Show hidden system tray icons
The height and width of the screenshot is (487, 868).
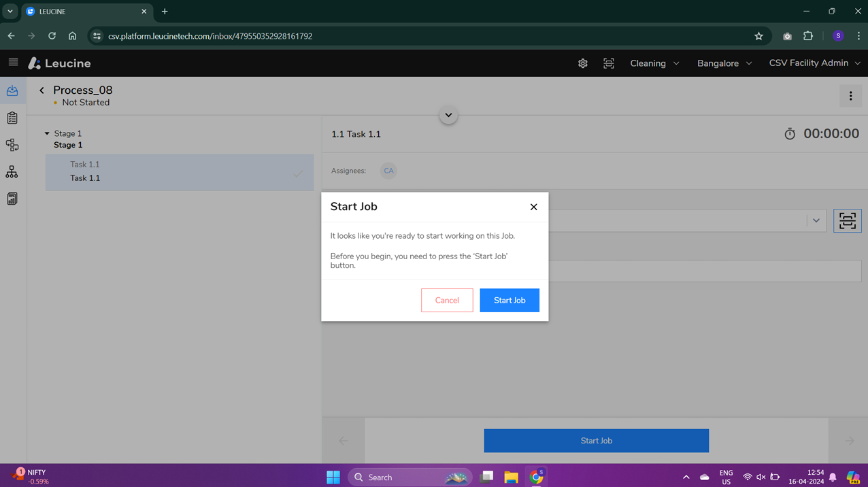point(686,477)
